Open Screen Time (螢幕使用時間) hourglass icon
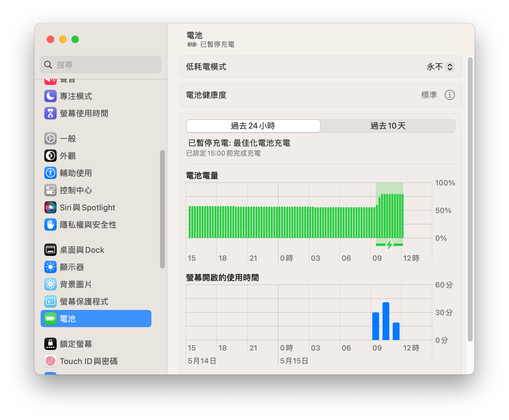Screen dimensions: 509x420 click(x=50, y=113)
